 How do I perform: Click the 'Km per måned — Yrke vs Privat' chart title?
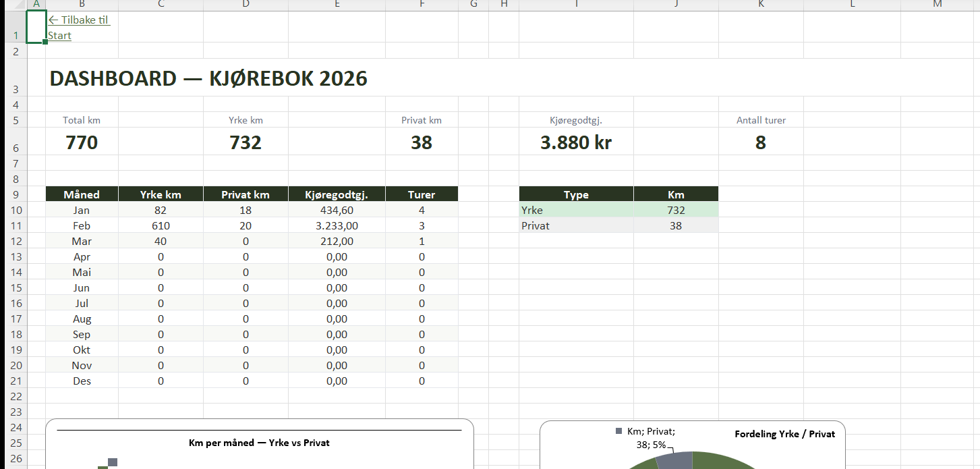259,443
